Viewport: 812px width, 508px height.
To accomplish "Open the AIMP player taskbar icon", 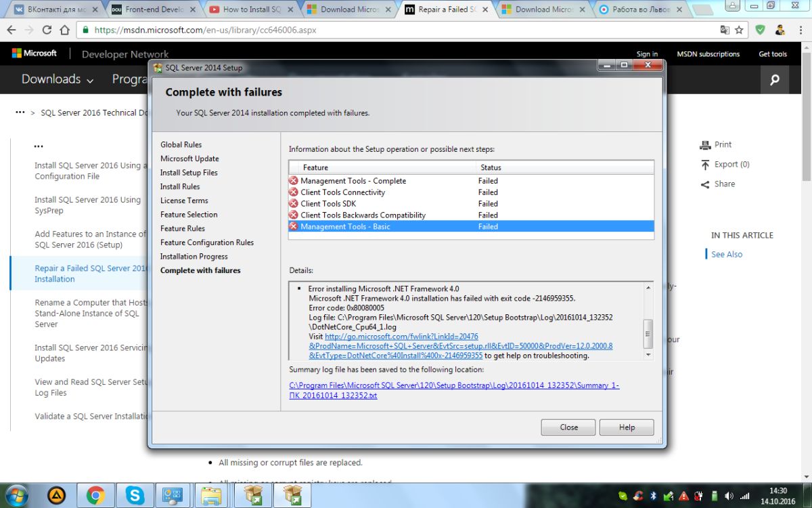I will point(56,495).
